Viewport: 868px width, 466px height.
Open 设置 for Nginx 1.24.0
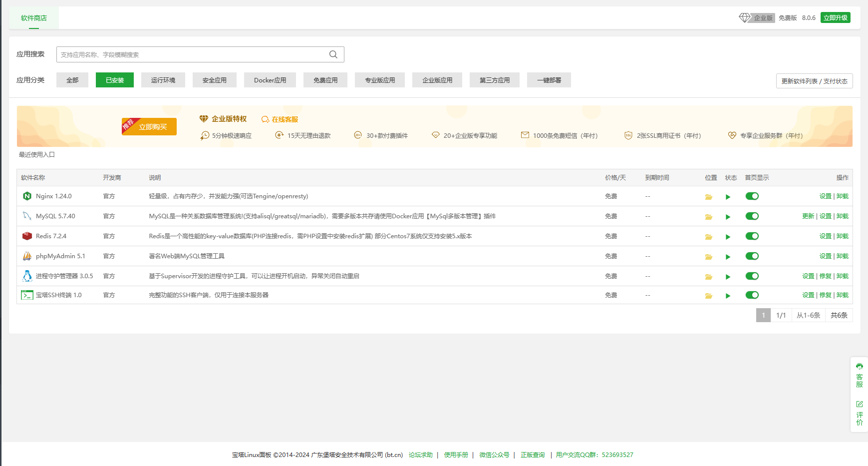coord(825,196)
